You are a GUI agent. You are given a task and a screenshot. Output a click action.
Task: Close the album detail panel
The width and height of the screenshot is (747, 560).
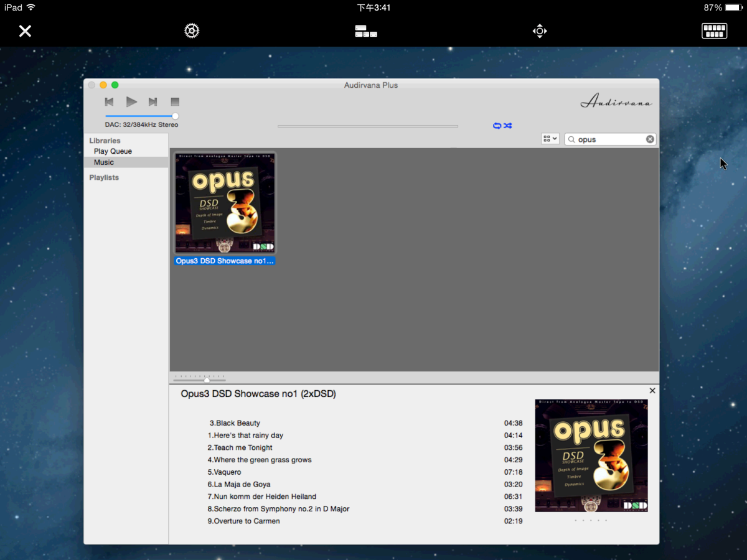pyautogui.click(x=652, y=391)
